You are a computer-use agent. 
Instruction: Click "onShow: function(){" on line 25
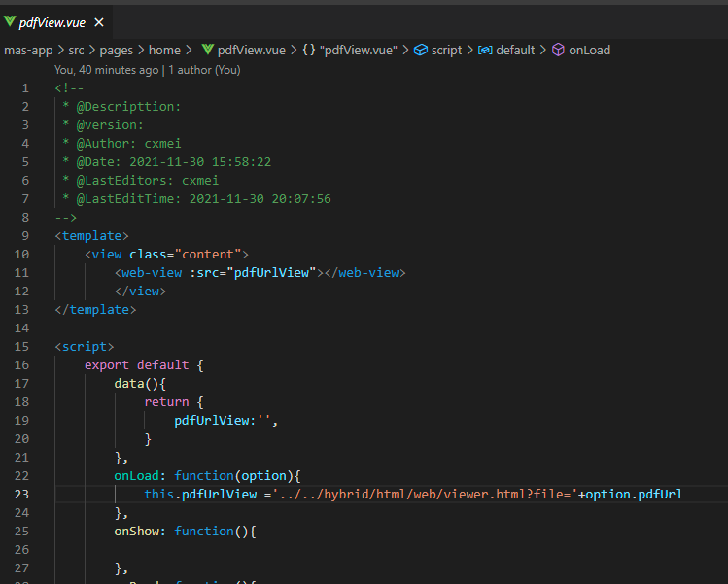186,532
